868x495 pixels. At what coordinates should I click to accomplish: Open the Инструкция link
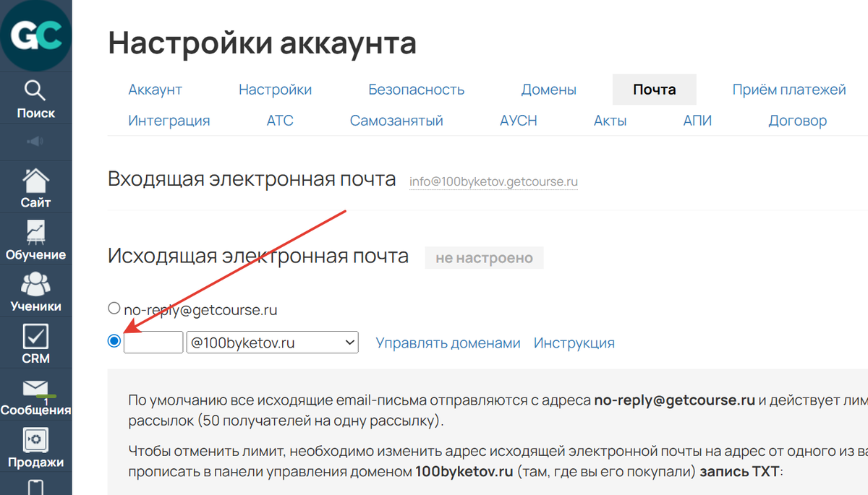tap(574, 343)
